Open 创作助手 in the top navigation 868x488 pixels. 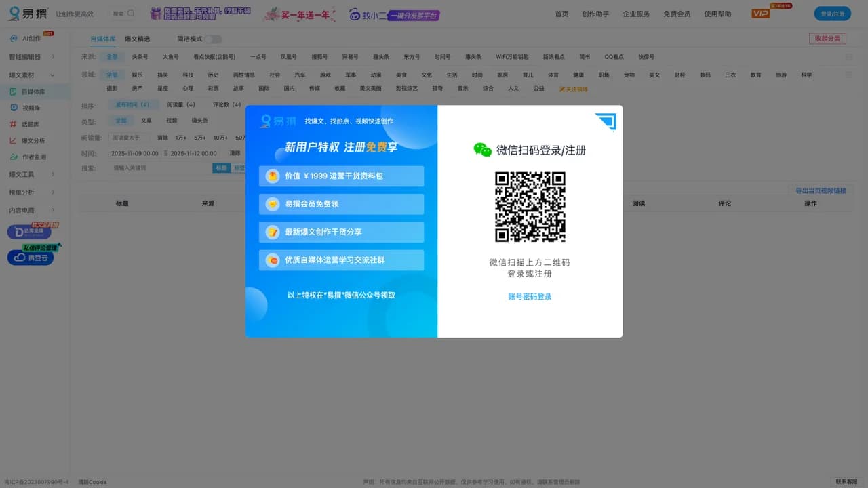pyautogui.click(x=595, y=14)
